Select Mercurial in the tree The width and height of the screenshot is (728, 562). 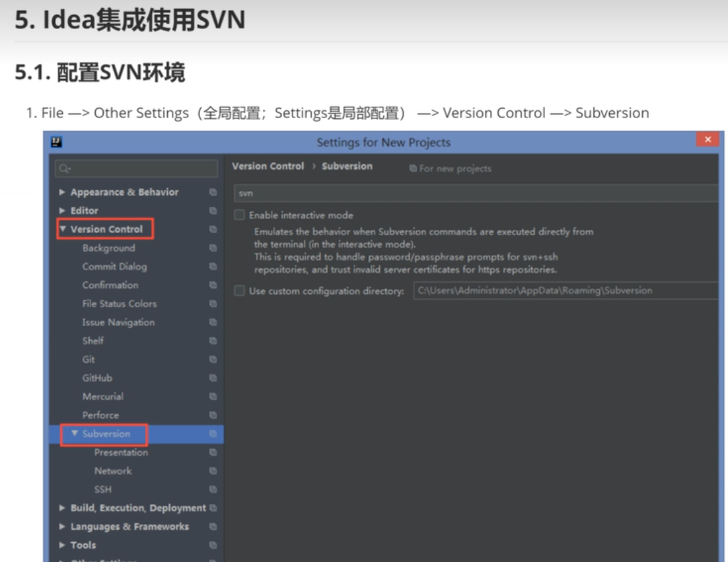(102, 397)
